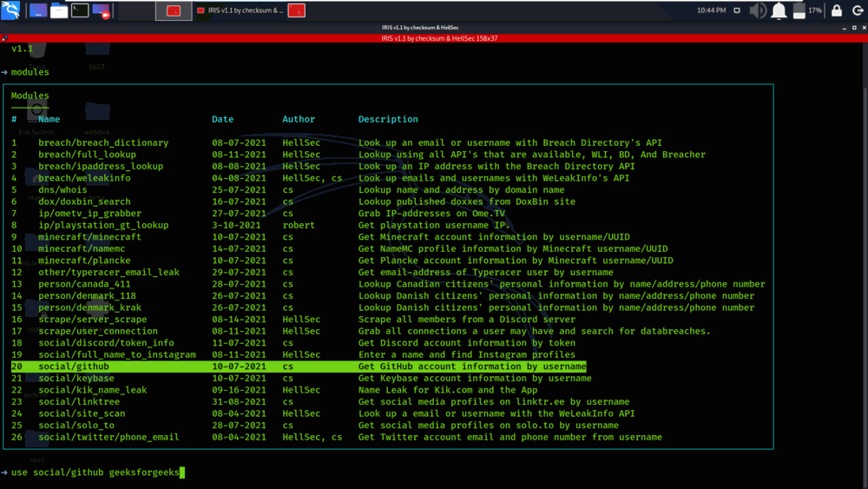Select the person/denmark_krak module name
The image size is (868, 489).
[x=89, y=307]
